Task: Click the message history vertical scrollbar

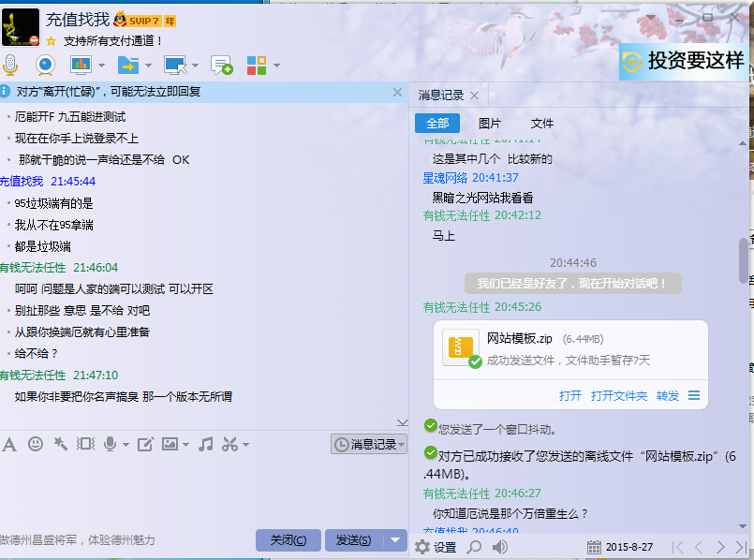Action: pos(744,259)
